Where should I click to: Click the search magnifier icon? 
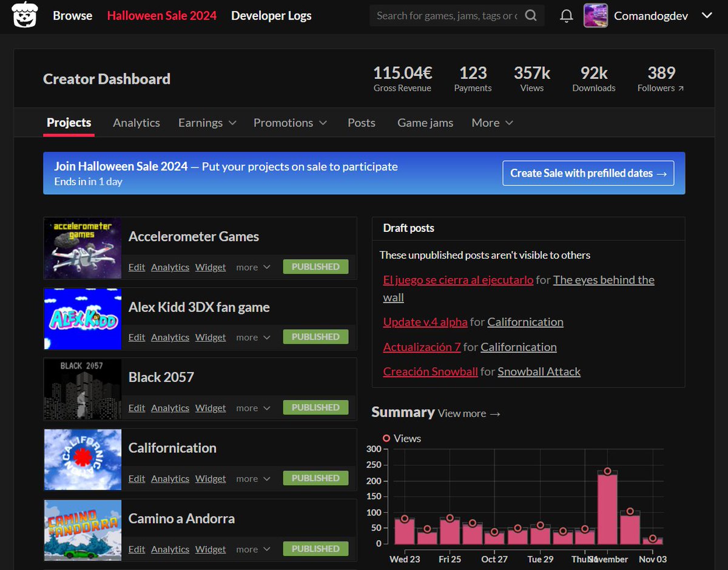531,16
